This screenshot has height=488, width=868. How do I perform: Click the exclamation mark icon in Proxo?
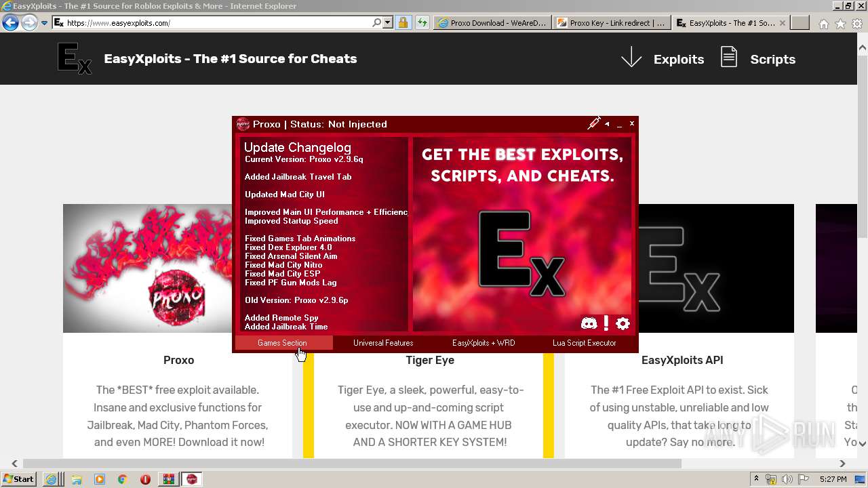(x=606, y=323)
